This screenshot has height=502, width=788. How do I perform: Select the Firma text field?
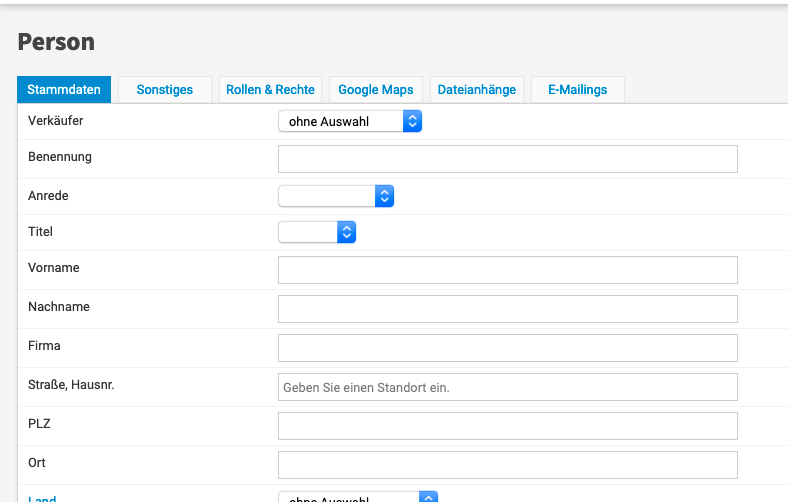(x=507, y=348)
